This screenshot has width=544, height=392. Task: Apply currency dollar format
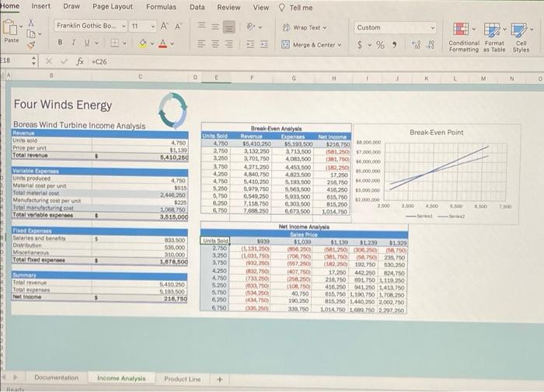360,45
